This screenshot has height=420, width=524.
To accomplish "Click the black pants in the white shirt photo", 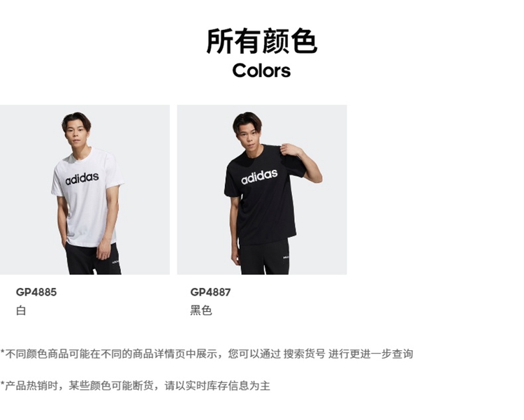I will pos(93,259).
